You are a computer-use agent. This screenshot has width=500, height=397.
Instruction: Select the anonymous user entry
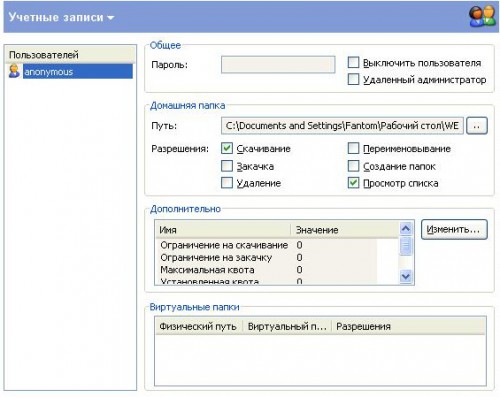tap(78, 72)
